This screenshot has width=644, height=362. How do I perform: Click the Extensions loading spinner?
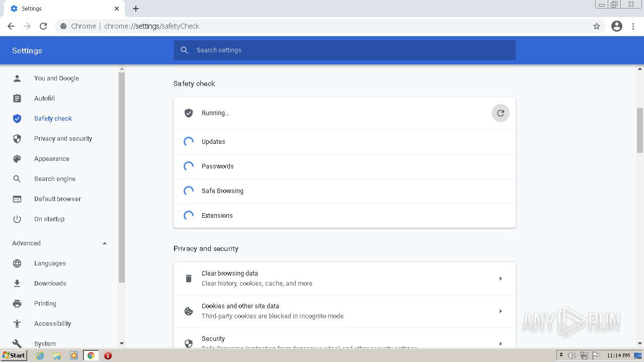(x=189, y=216)
